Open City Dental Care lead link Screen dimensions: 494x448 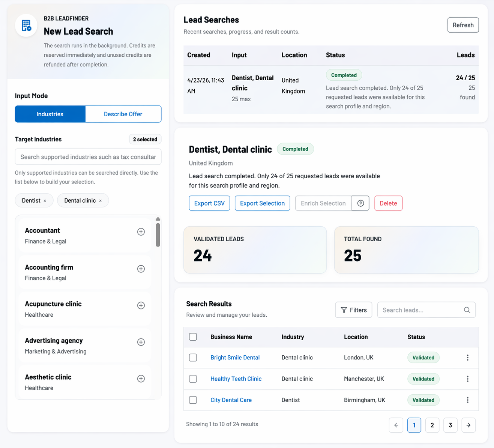point(231,400)
